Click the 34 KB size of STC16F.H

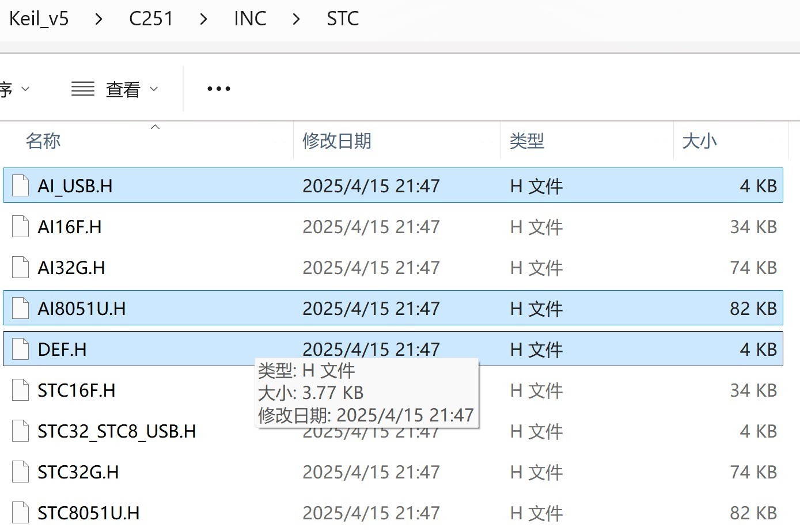click(754, 390)
